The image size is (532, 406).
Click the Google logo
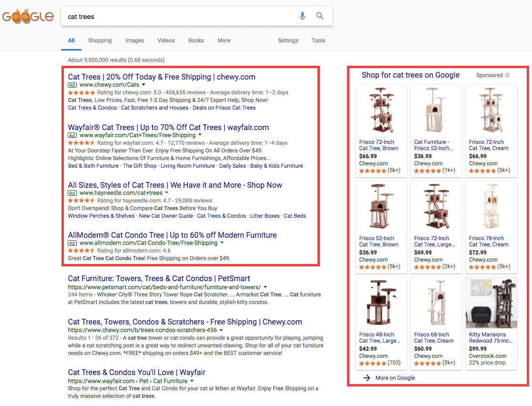point(28,16)
